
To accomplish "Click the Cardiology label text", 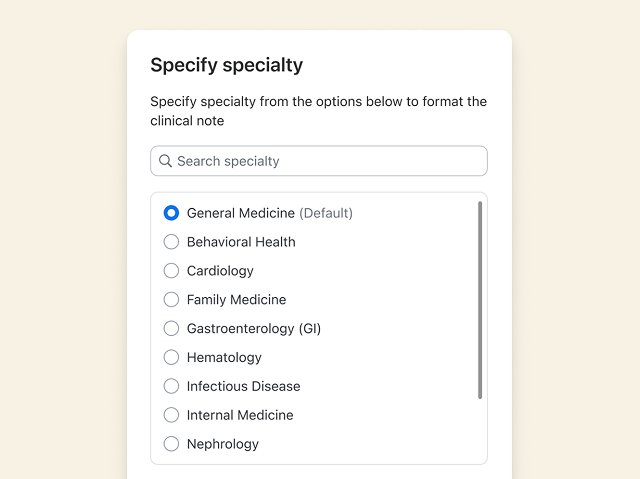I will click(x=220, y=271).
